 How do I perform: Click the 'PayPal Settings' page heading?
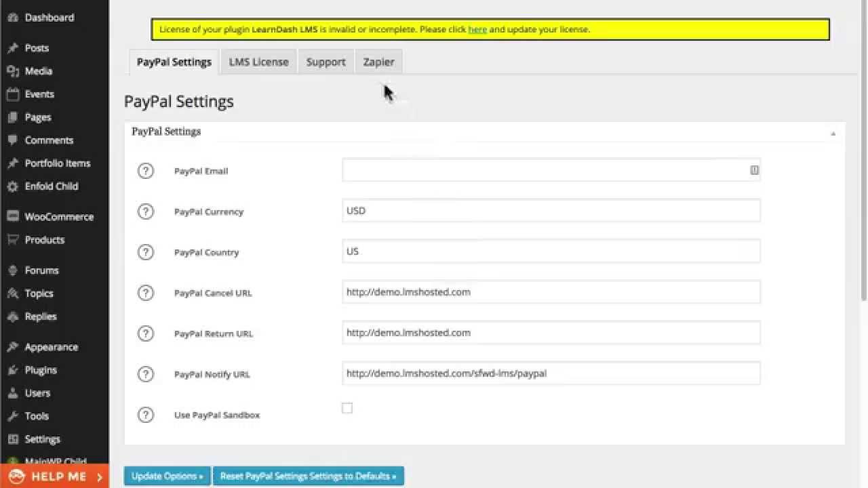178,102
